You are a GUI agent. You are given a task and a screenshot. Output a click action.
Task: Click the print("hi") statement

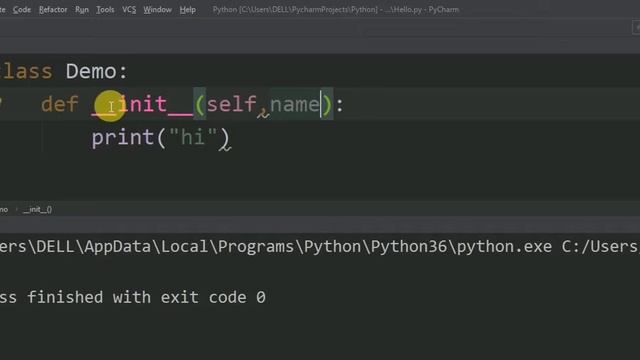tap(161, 138)
